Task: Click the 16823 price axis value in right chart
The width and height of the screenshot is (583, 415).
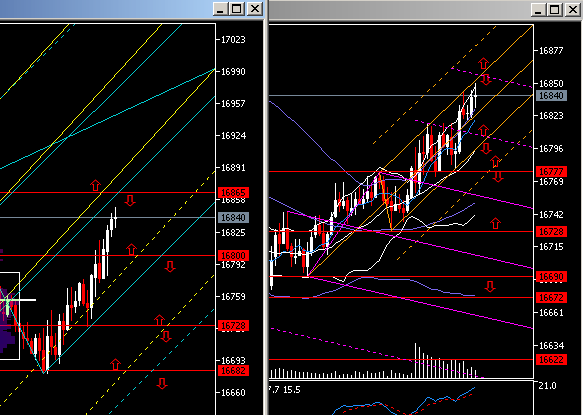Action: click(551, 116)
